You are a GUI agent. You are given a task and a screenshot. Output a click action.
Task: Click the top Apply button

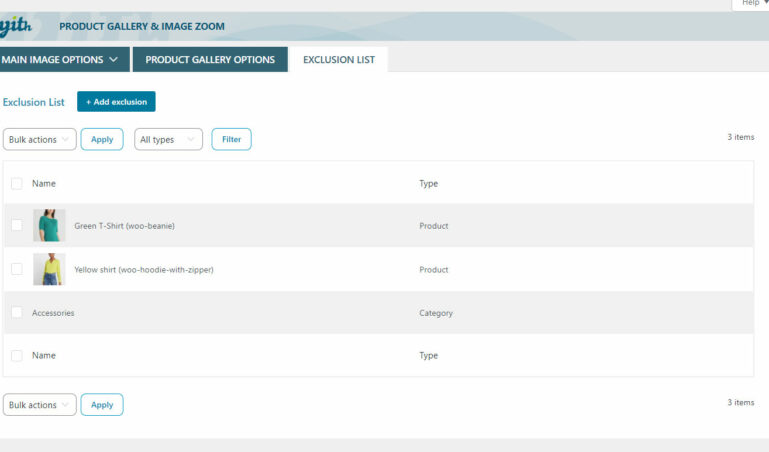pos(102,140)
